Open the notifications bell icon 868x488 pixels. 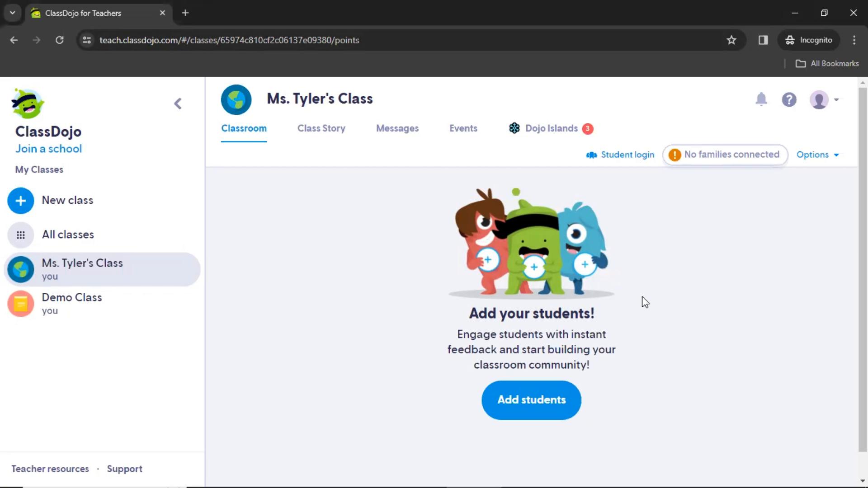coord(761,99)
